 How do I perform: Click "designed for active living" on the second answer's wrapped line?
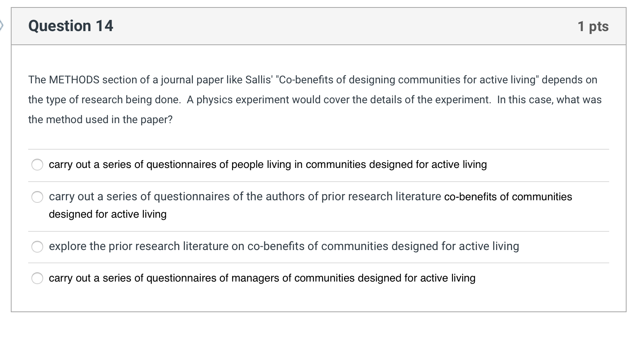coord(107,214)
